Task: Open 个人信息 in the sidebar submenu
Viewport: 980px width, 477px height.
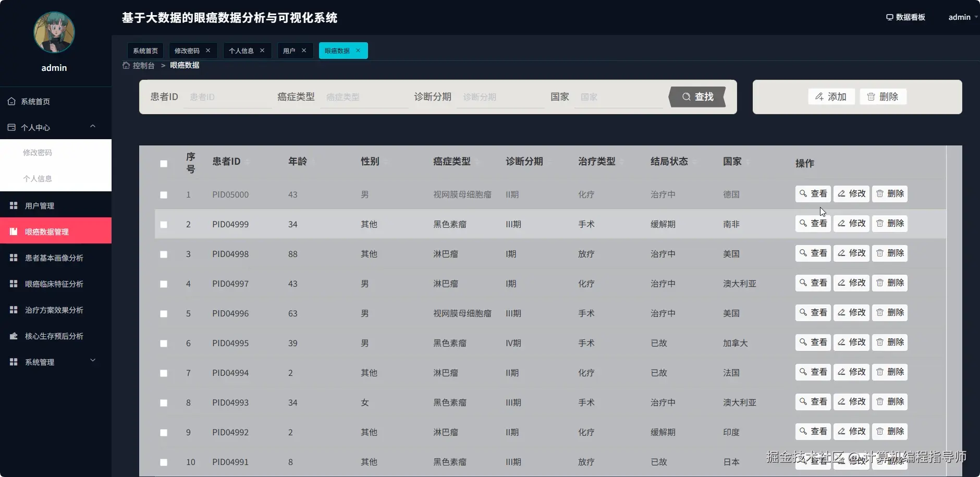Action: pos(56,178)
